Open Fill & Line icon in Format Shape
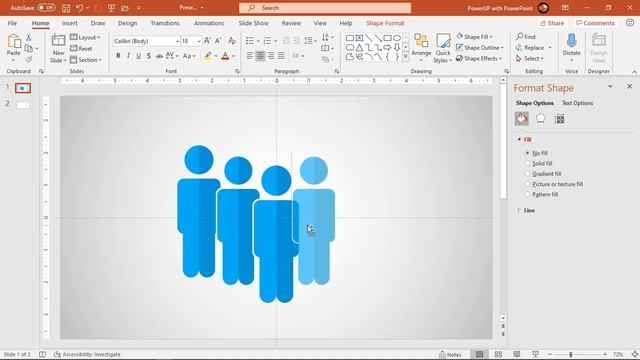640x360 pixels. coord(522,119)
